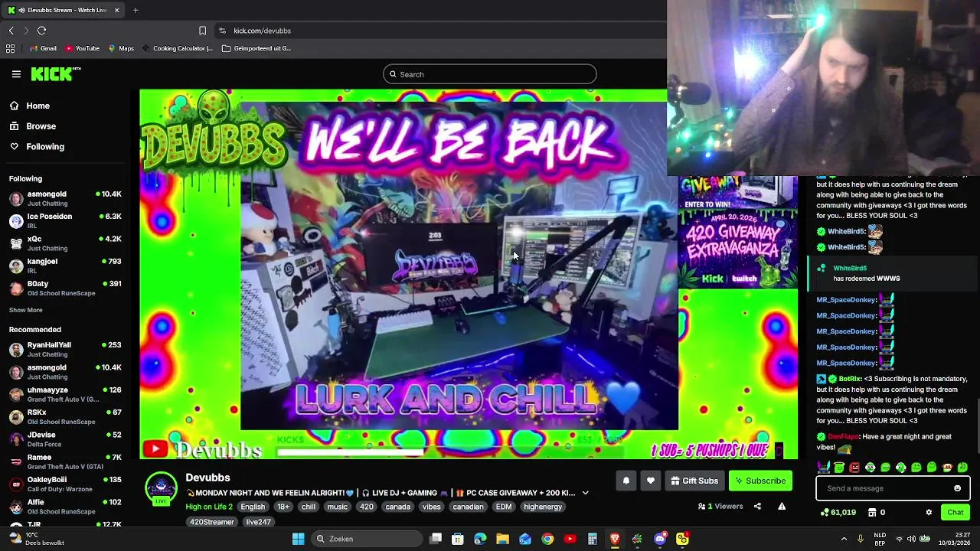
Task: Go back in browser history
Action: 11,31
